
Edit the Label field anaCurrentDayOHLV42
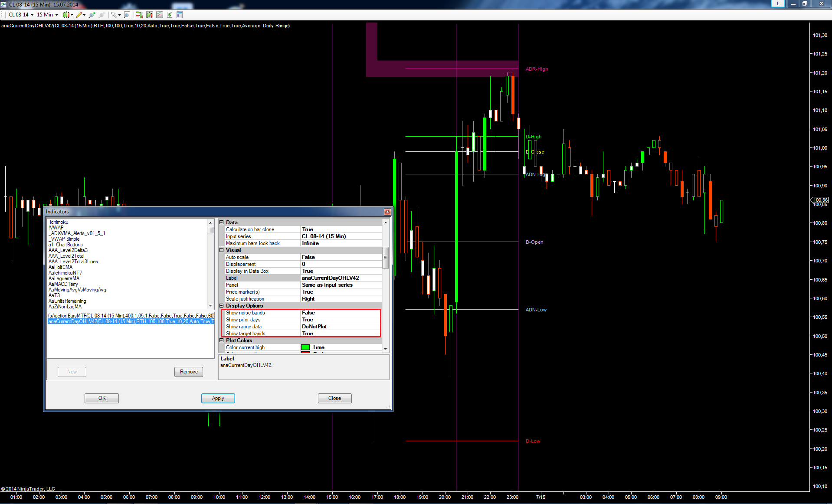[x=341, y=278]
